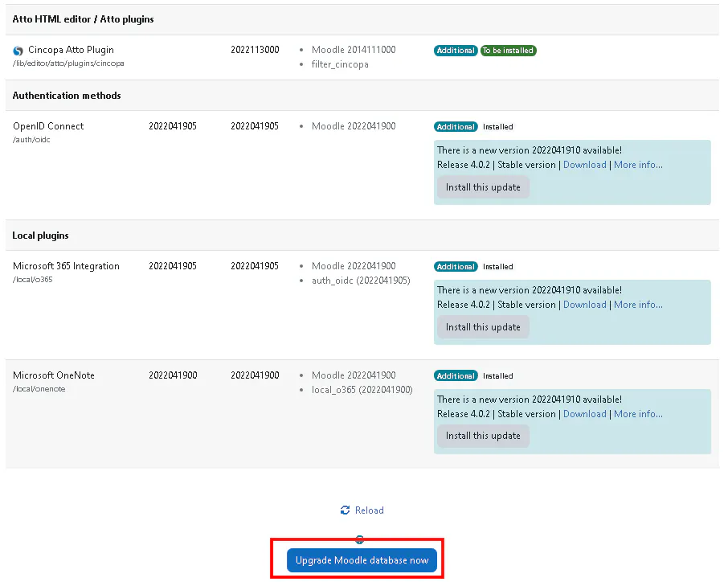
Task: Click the 'To be installed' badge for Cincopa
Action: (x=508, y=51)
